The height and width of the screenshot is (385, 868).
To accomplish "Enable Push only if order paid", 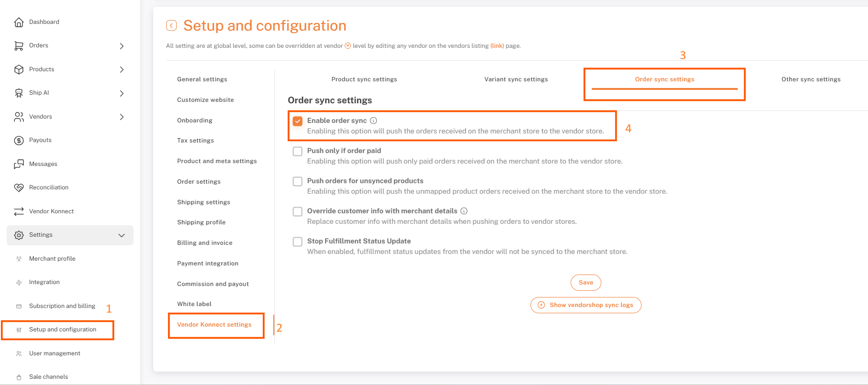I will (x=298, y=151).
